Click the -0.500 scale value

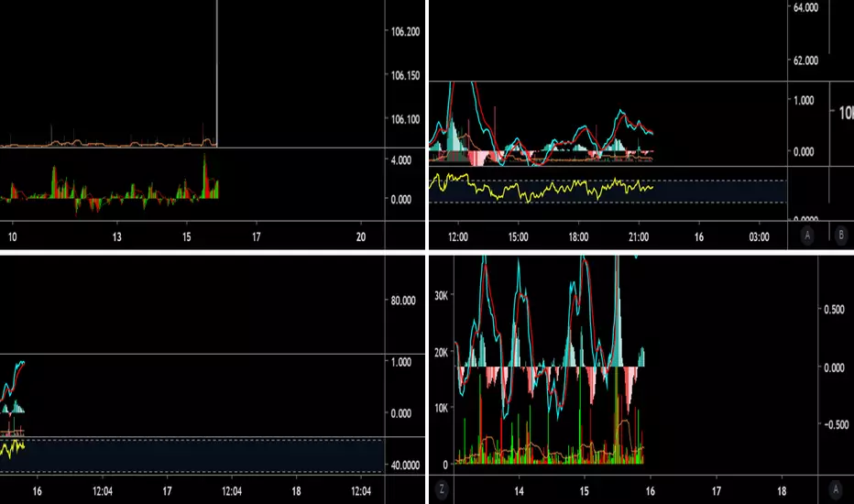tap(836, 424)
